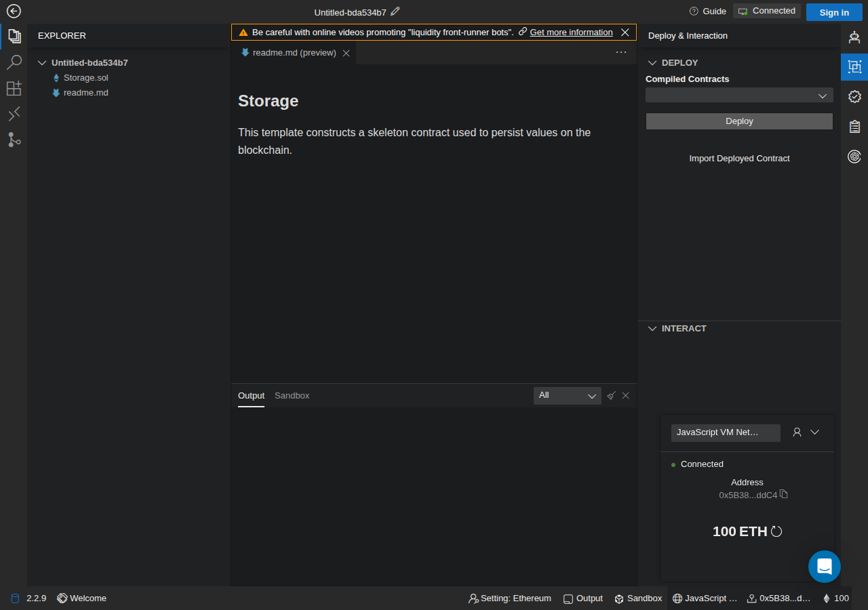
Task: Open the robot assistant icon in right sidebar
Action: click(x=854, y=37)
